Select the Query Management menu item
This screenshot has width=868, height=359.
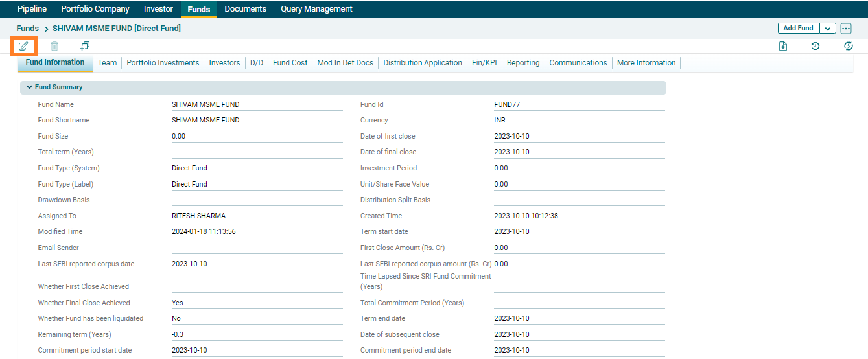tap(316, 9)
